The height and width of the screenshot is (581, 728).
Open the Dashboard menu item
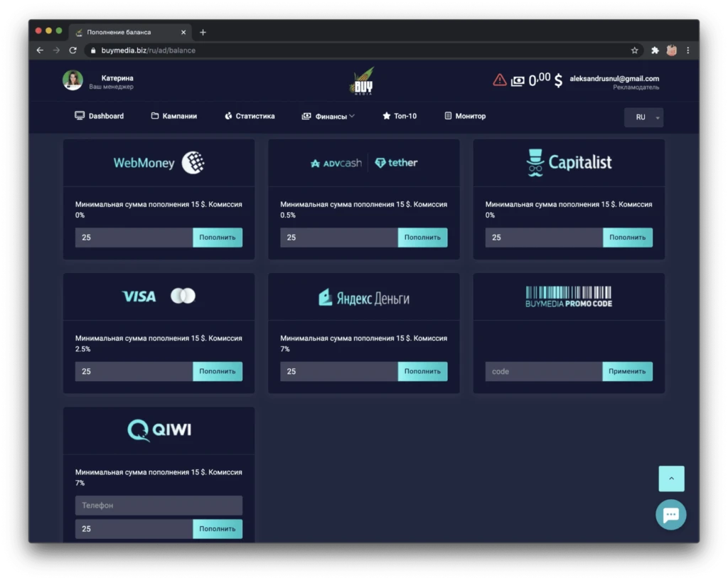pyautogui.click(x=100, y=116)
